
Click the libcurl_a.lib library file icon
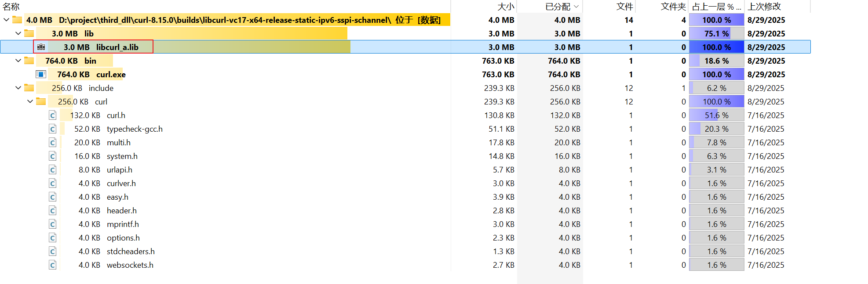click(x=41, y=47)
